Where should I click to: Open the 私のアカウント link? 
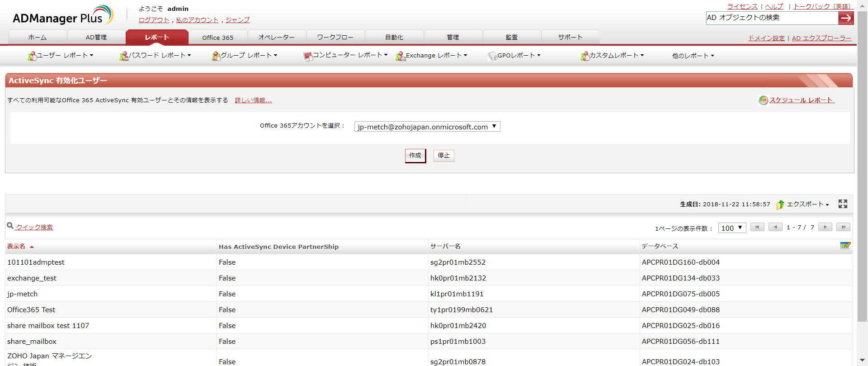coord(197,20)
